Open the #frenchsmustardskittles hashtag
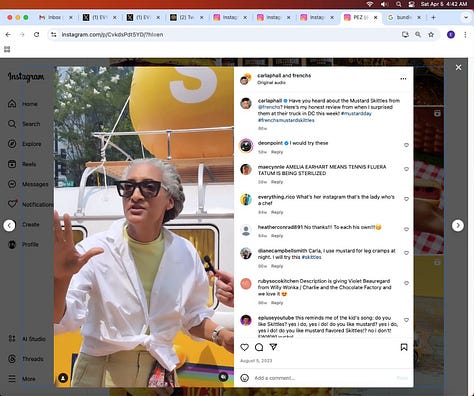 [286, 120]
